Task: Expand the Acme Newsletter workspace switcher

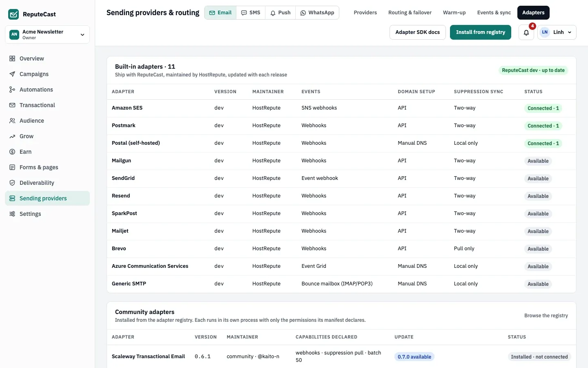Action: point(47,34)
